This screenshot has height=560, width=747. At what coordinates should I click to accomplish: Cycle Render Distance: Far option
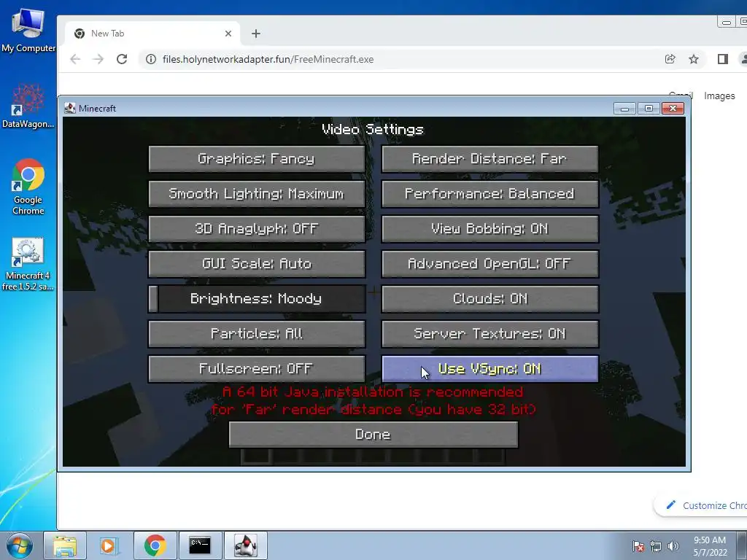pyautogui.click(x=489, y=159)
